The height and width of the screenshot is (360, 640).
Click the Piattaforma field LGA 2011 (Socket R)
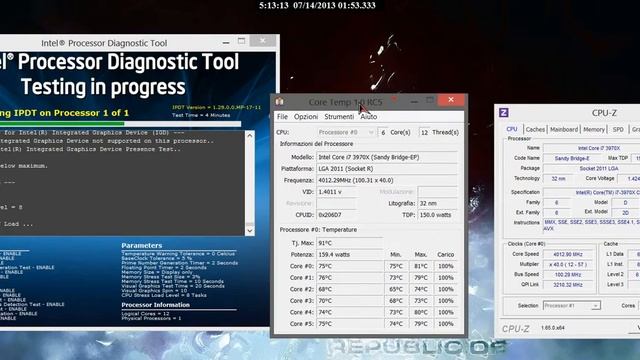[x=387, y=169]
